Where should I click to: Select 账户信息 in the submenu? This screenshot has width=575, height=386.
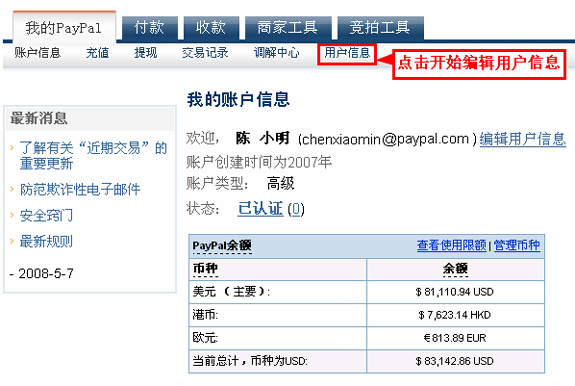pos(37,53)
